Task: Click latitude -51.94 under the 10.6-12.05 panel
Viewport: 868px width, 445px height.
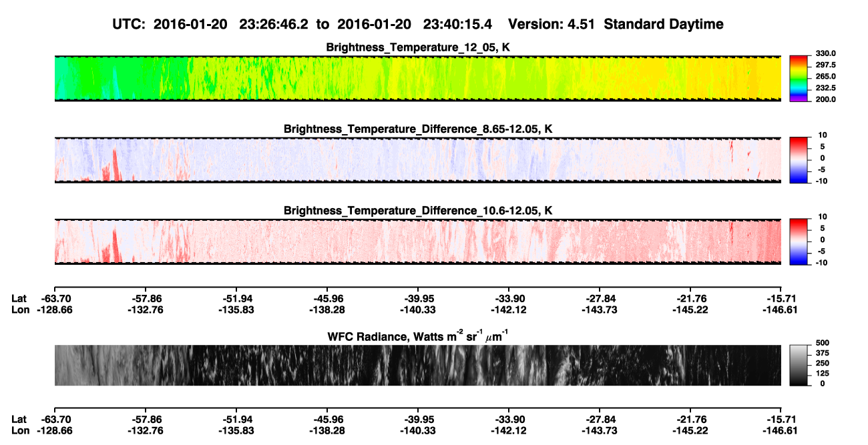Action: 236,298
